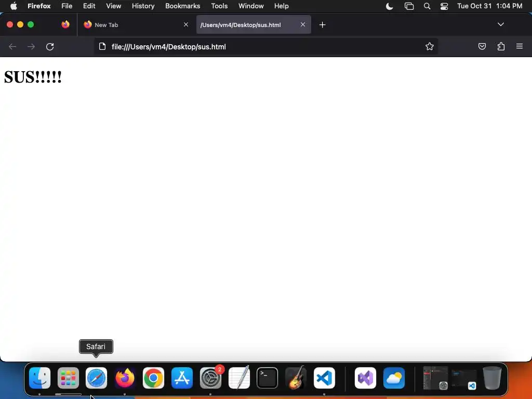Open the Window menu
Viewport: 532px width, 399px height.
(251, 6)
